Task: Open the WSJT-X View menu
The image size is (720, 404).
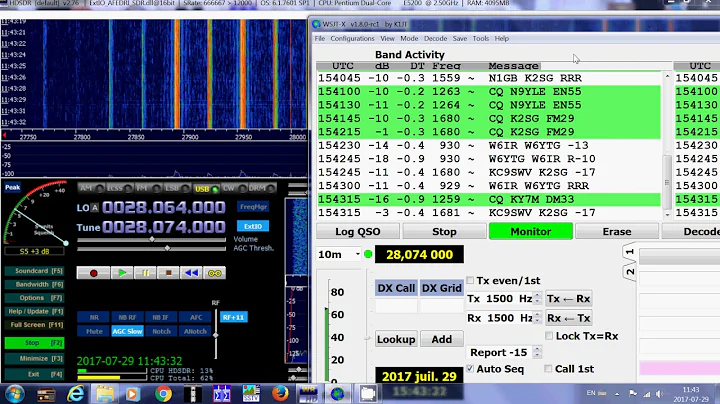Action: pos(387,39)
